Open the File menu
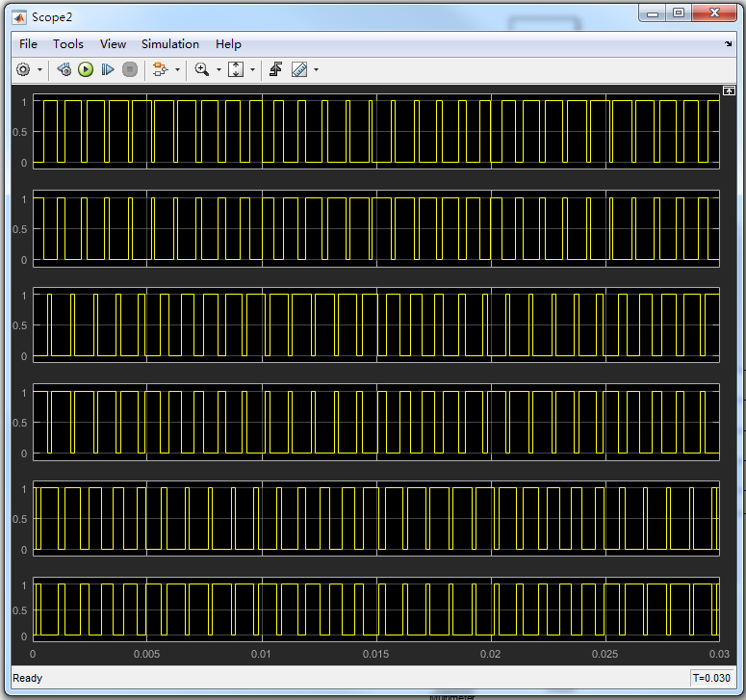 28,44
